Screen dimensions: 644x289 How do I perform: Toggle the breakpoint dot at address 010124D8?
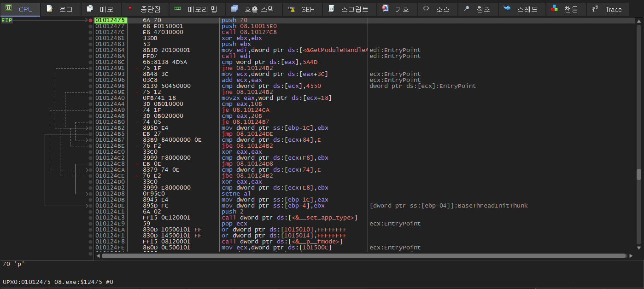click(91, 193)
